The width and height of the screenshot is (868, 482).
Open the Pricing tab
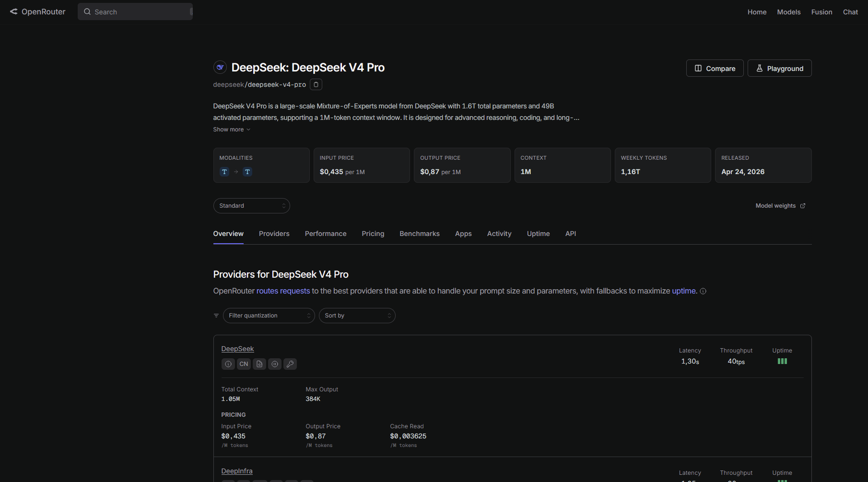373,234
